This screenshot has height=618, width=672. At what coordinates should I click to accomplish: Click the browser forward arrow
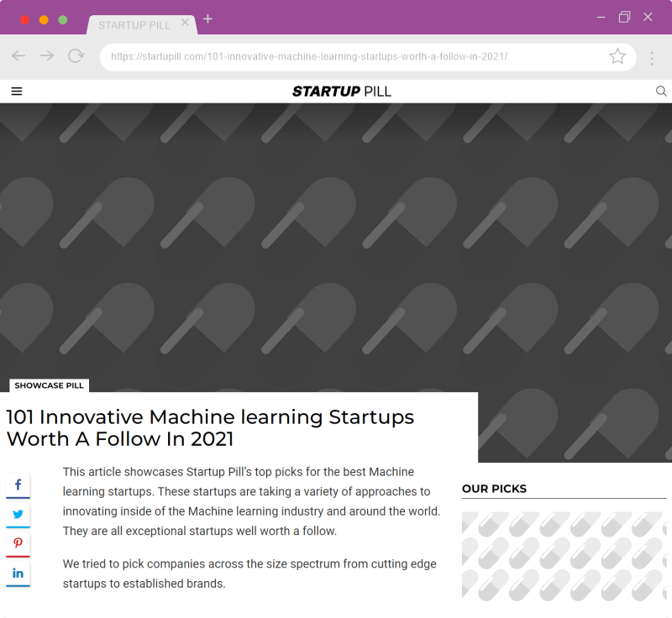[x=47, y=56]
